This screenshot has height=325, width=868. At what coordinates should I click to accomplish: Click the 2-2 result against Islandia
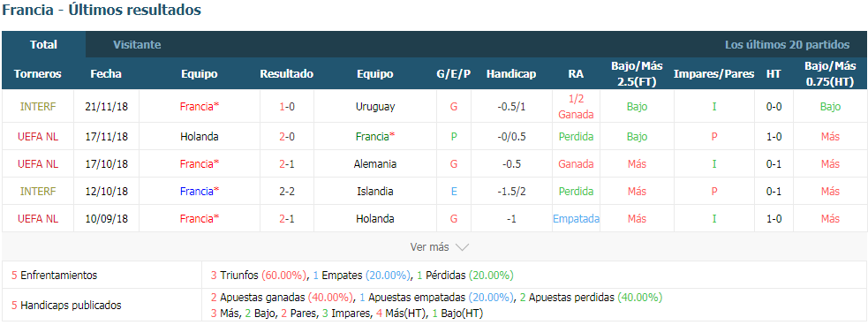click(x=287, y=191)
